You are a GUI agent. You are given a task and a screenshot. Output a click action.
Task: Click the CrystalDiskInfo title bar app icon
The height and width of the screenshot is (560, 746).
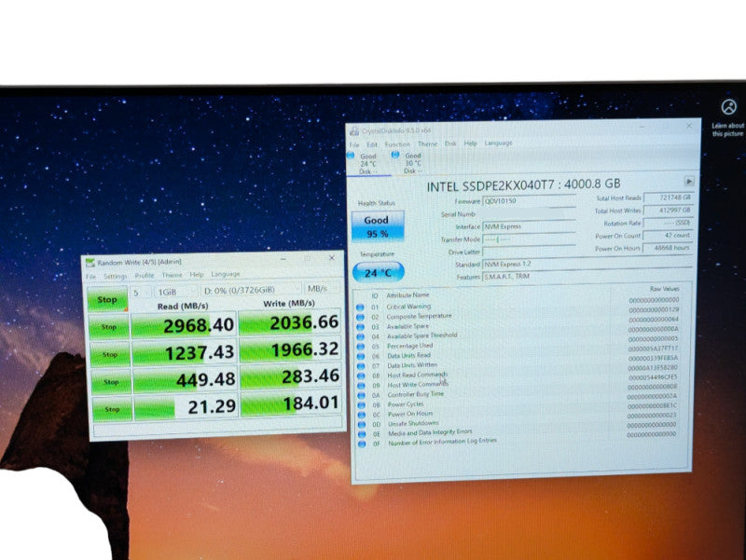[x=354, y=131]
